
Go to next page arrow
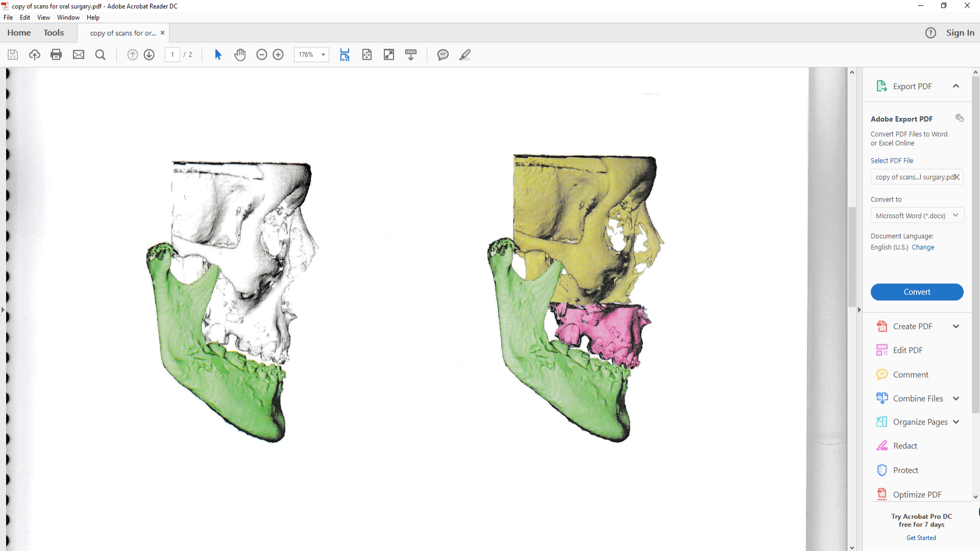(x=149, y=55)
